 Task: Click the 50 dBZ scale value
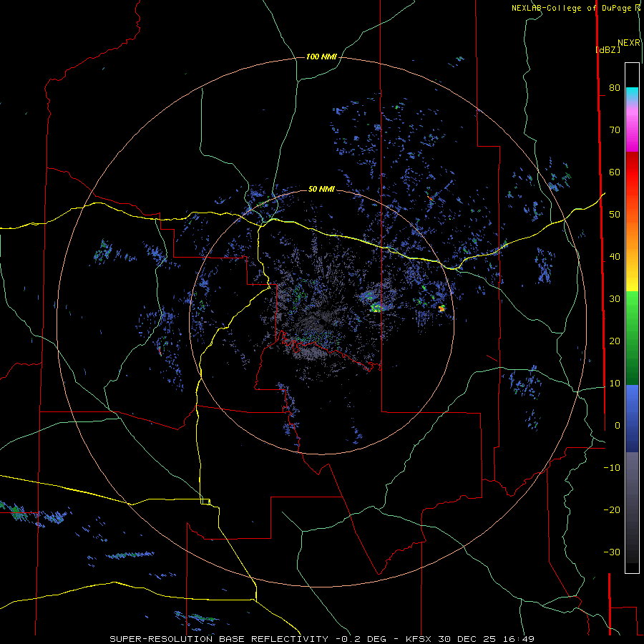(615, 215)
